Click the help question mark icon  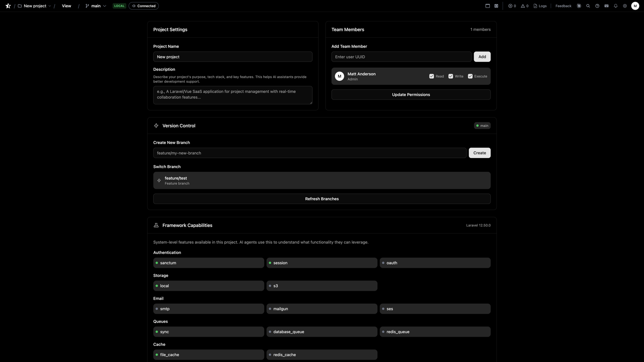tap(597, 6)
